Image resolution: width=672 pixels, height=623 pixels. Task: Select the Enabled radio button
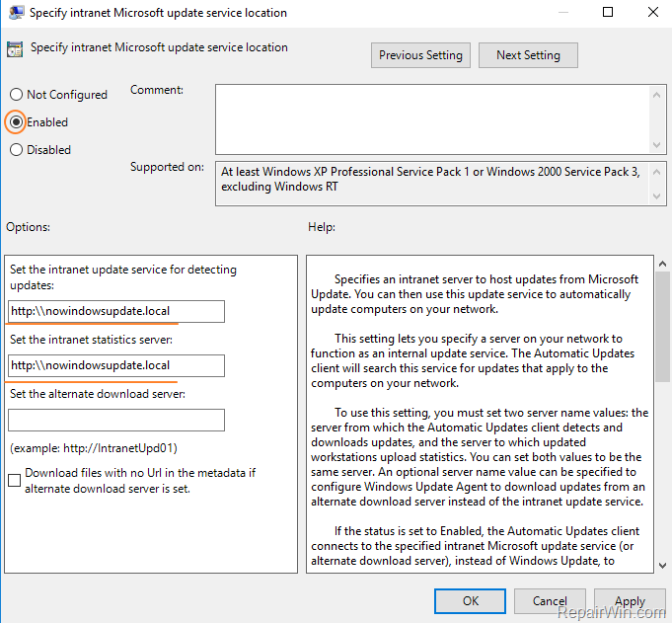(17, 122)
